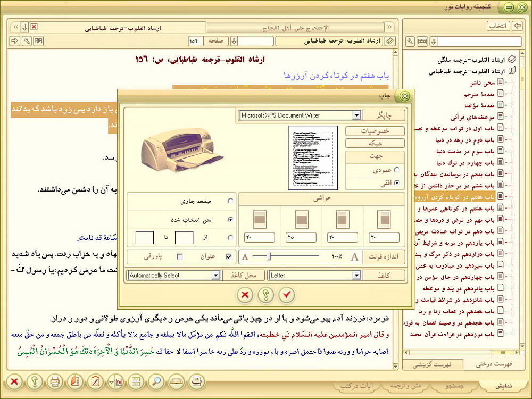Click the page width scroll icon in bottom toolbar

pos(197,382)
